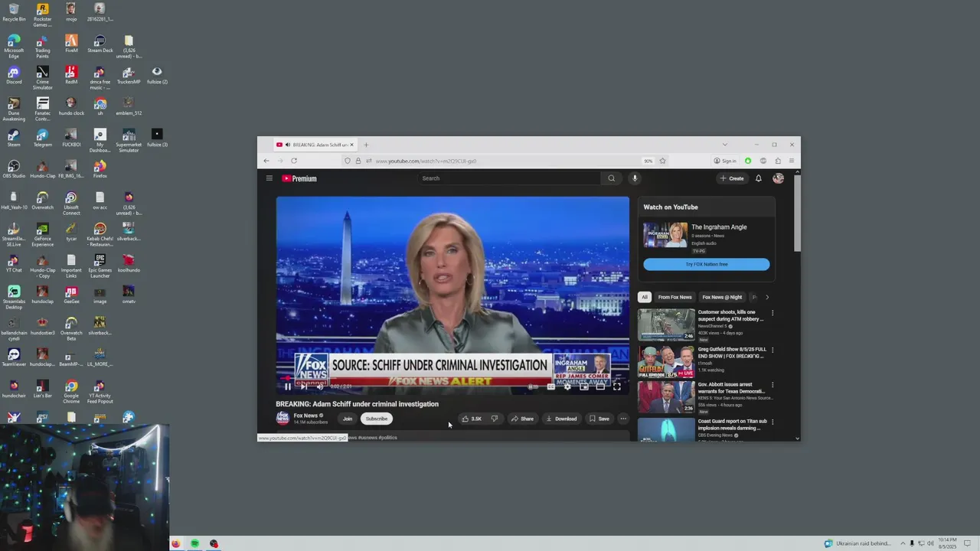980x551 pixels.
Task: Open Fox News channel avatar
Action: click(283, 419)
